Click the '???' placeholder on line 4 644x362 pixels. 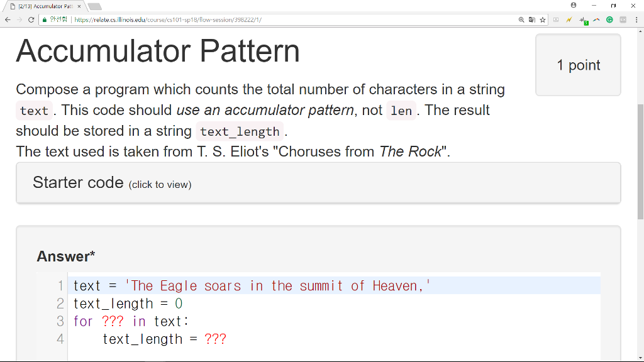click(x=215, y=339)
